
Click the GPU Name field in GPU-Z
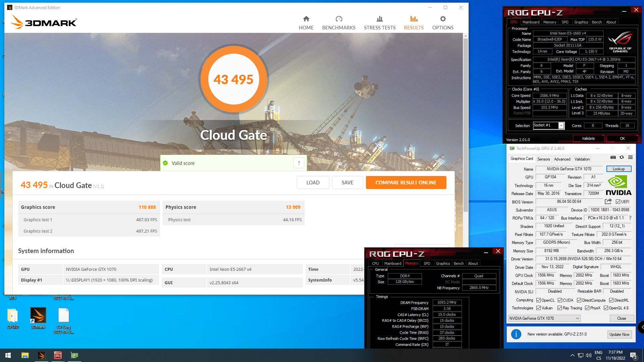[569, 169]
